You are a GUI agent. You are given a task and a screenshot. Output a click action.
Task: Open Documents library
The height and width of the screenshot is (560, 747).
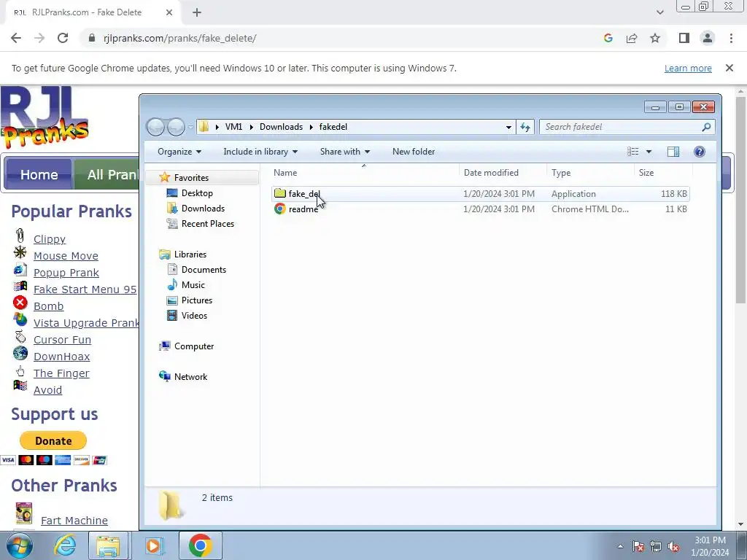(204, 270)
